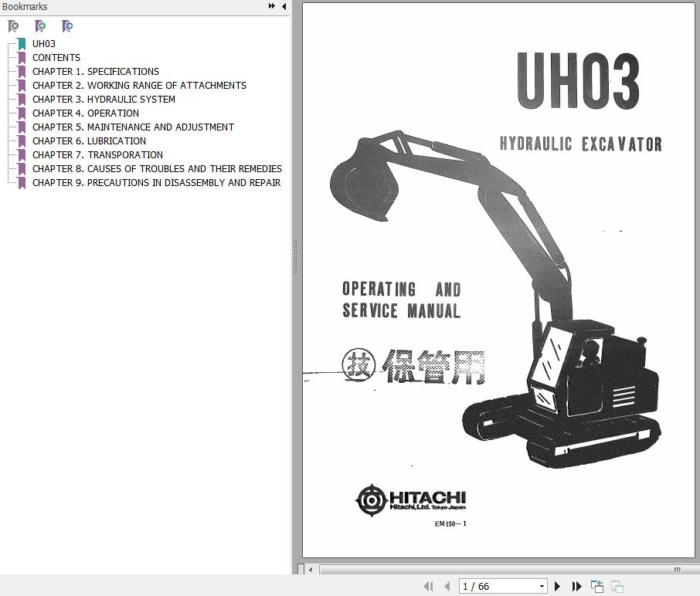700x596 pixels.
Task: Expand the bookmarks panel double-arrow button
Action: coord(271,6)
